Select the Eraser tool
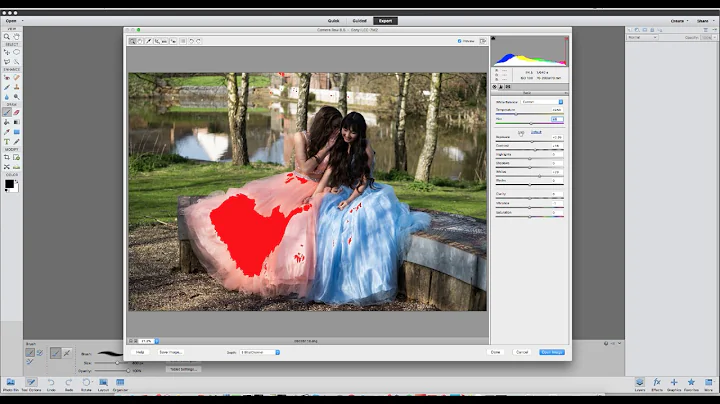Image resolution: width=720 pixels, height=404 pixels. pos(17,112)
